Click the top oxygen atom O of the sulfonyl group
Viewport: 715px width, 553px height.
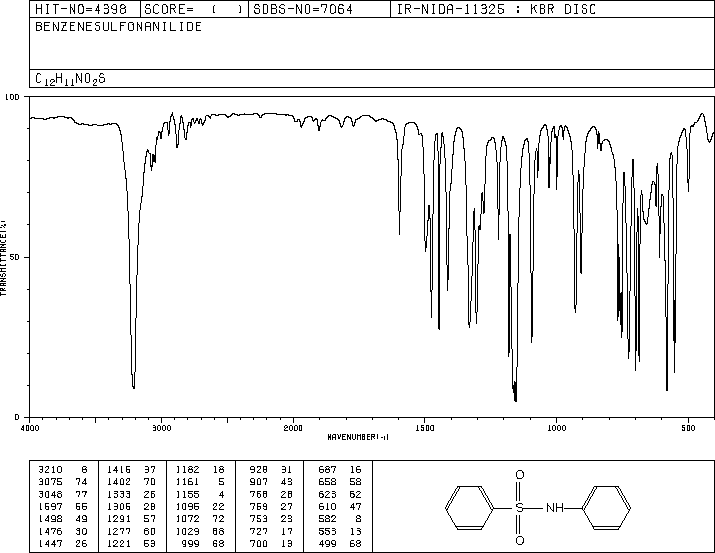(x=519, y=475)
